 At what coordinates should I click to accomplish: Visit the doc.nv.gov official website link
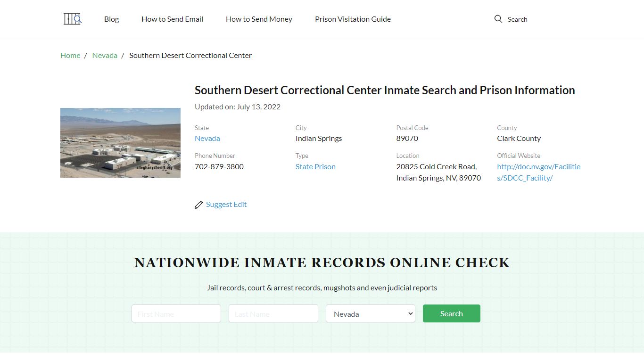(539, 172)
